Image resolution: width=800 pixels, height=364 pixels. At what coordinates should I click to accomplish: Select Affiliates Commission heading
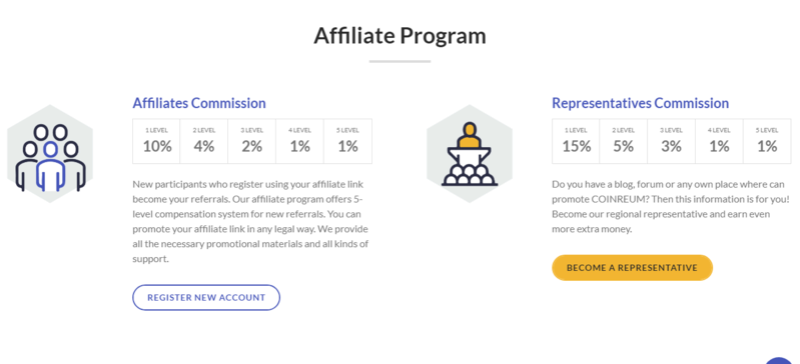[x=199, y=103]
